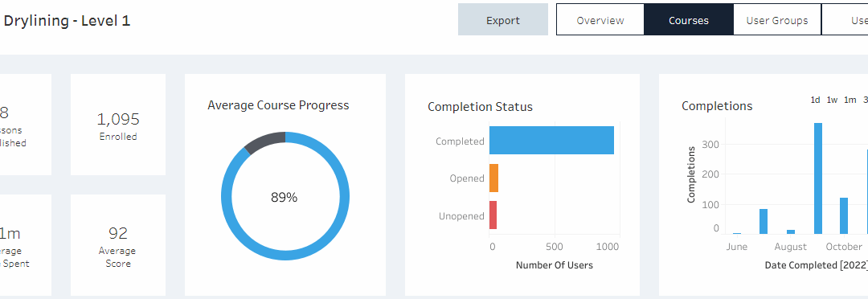The image size is (868, 299).
Task: Click the October completions bar
Action: pyautogui.click(x=844, y=215)
